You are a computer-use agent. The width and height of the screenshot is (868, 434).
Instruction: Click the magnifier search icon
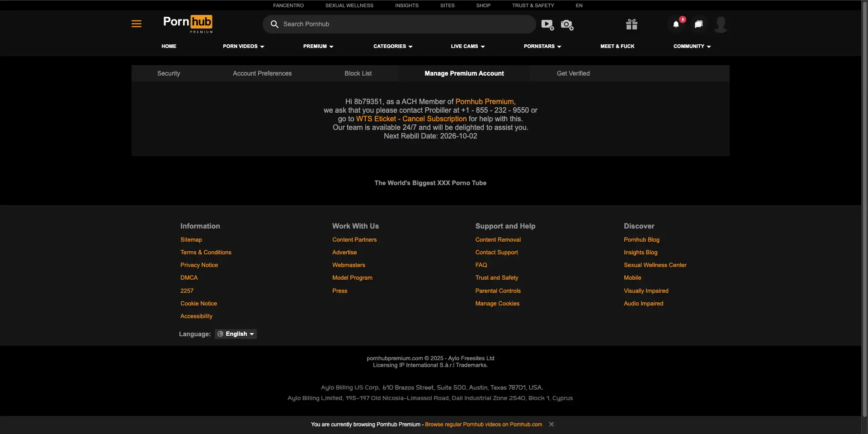pyautogui.click(x=274, y=24)
